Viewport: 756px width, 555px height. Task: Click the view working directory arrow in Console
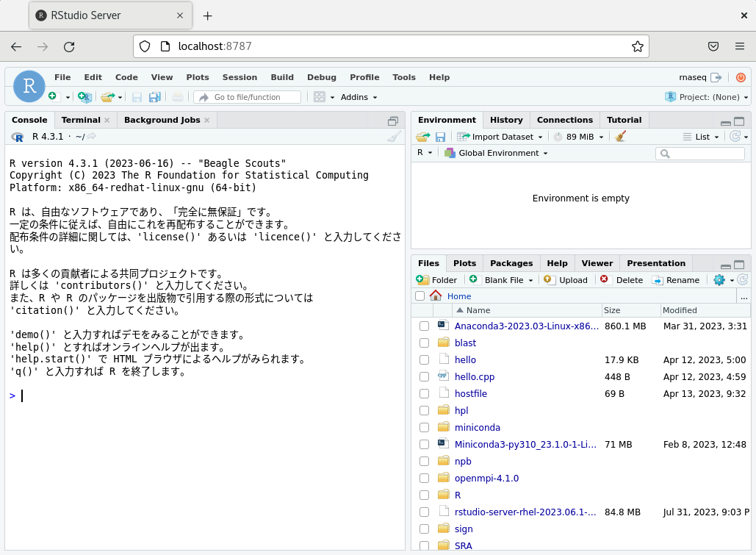pyautogui.click(x=92, y=137)
